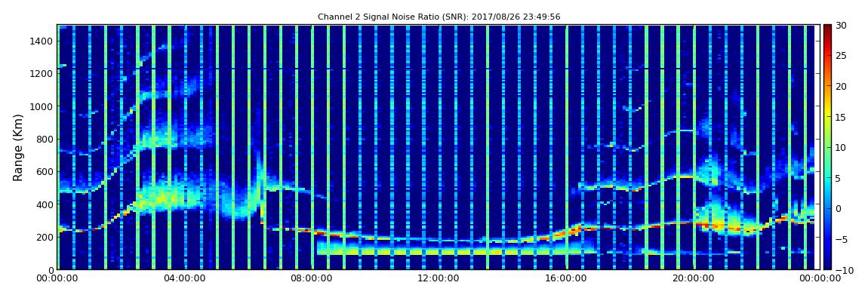Viewport: 868px width, 307px height.
Task: Click the colorbar label 15
Action: click(x=841, y=117)
